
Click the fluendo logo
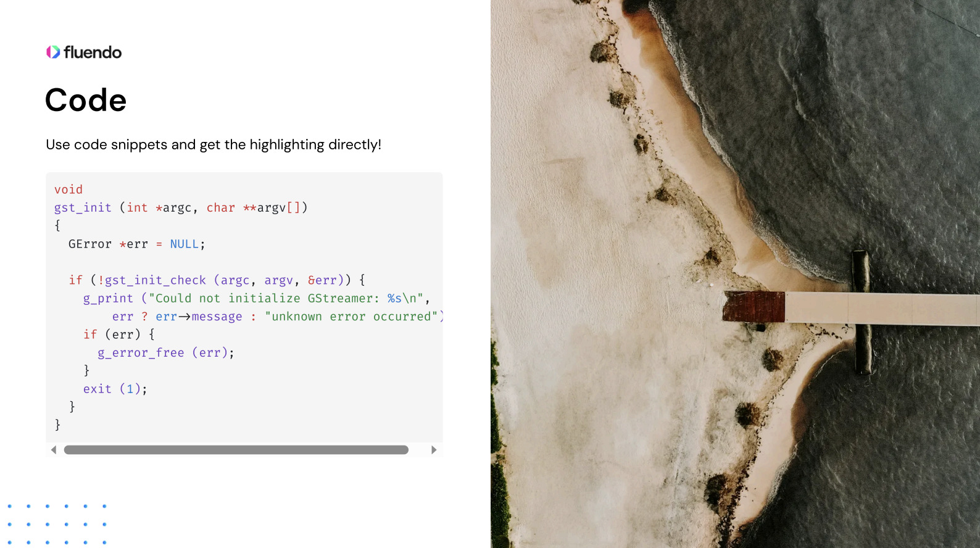tap(84, 52)
